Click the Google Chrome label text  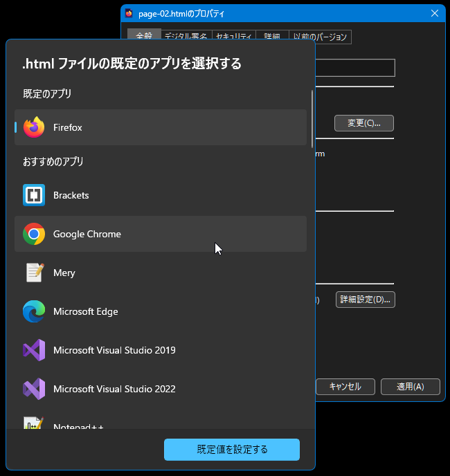[87, 234]
